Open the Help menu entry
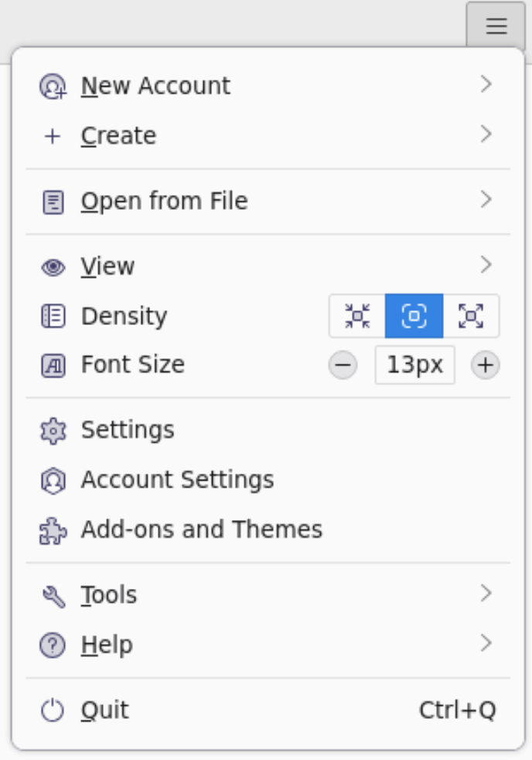Screen dimensions: 532x760 pos(268,645)
